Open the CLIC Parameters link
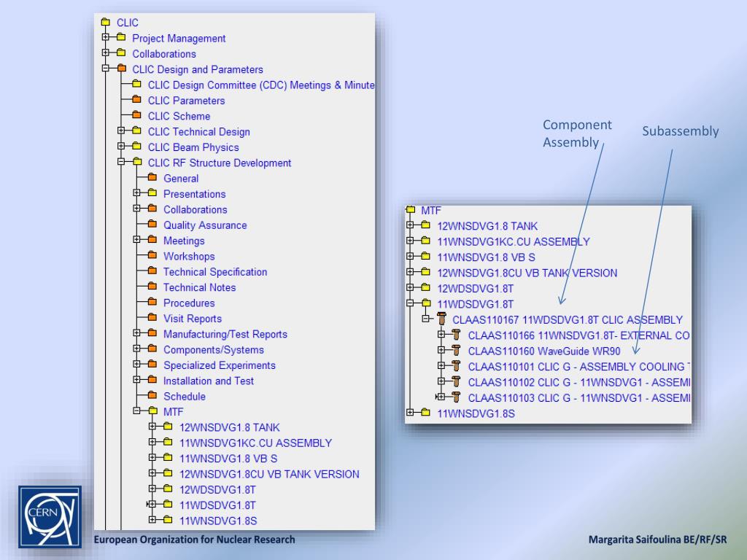 tap(186, 101)
